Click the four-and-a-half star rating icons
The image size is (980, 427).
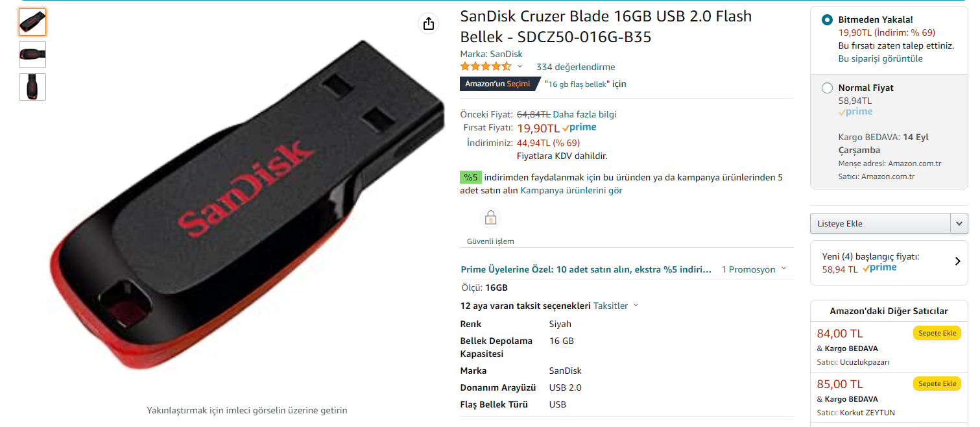point(486,66)
